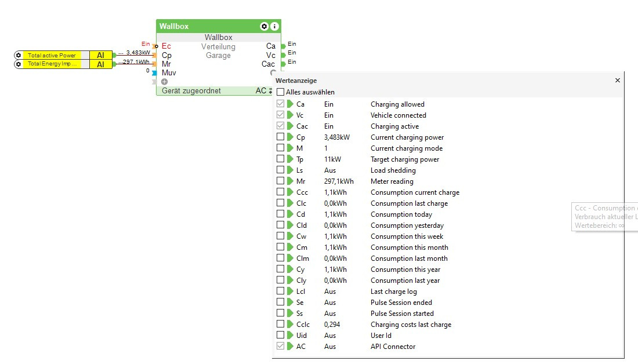Enable the Mr Meter reading checkbox
This screenshot has width=638, height=364.
[x=280, y=181]
